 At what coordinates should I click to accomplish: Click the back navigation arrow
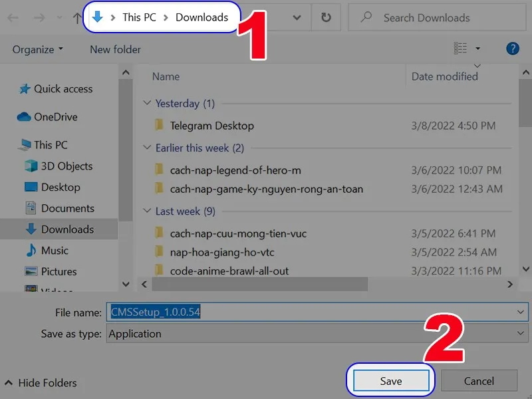point(13,17)
